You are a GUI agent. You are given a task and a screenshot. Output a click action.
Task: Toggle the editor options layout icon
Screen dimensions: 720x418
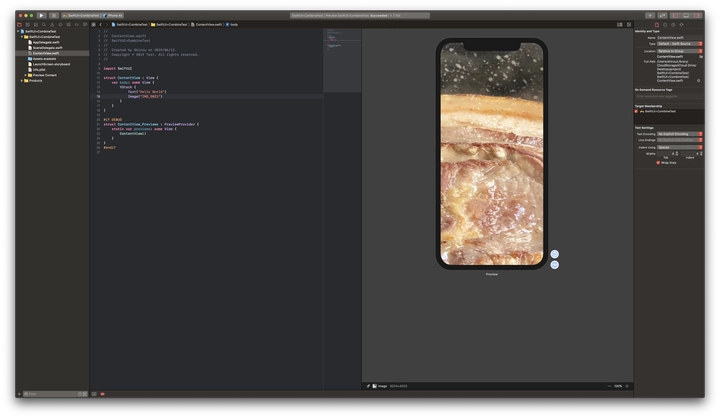pyautogui.click(x=621, y=24)
